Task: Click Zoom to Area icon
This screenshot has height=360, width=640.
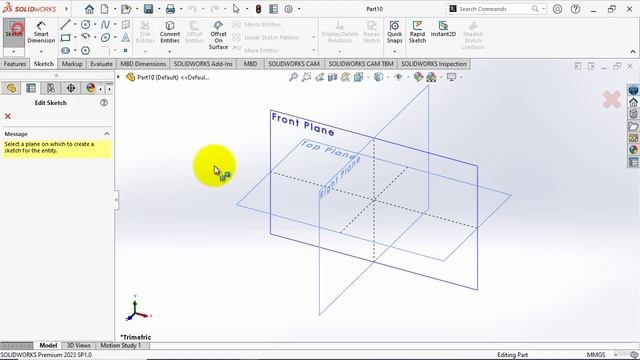Action: click(306, 77)
